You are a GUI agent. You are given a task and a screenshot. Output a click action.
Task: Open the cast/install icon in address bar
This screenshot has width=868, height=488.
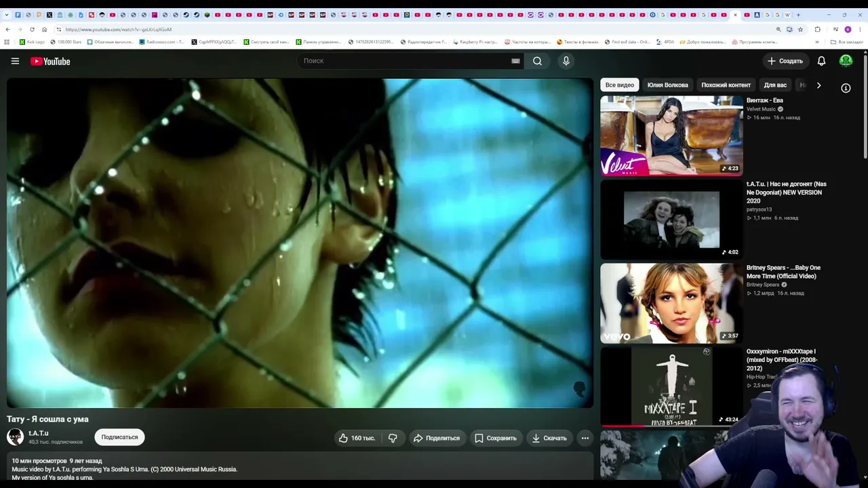pos(789,29)
